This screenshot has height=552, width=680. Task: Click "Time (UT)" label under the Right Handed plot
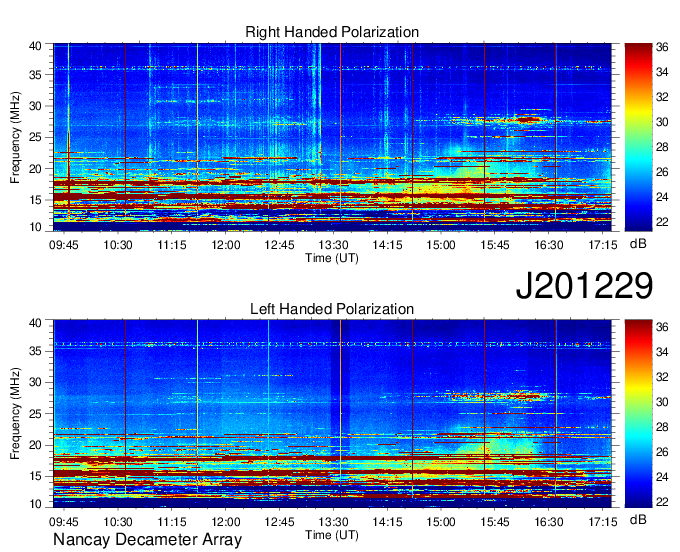332,258
